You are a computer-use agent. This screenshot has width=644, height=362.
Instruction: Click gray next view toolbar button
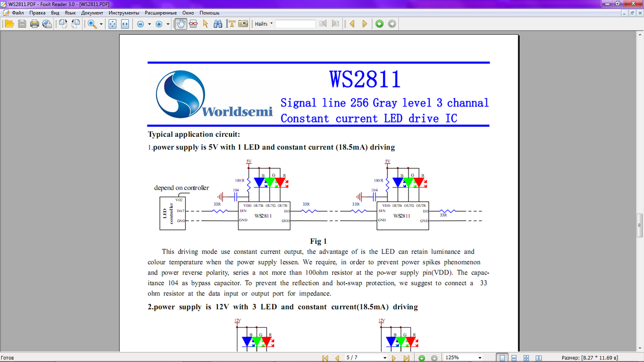click(x=392, y=24)
